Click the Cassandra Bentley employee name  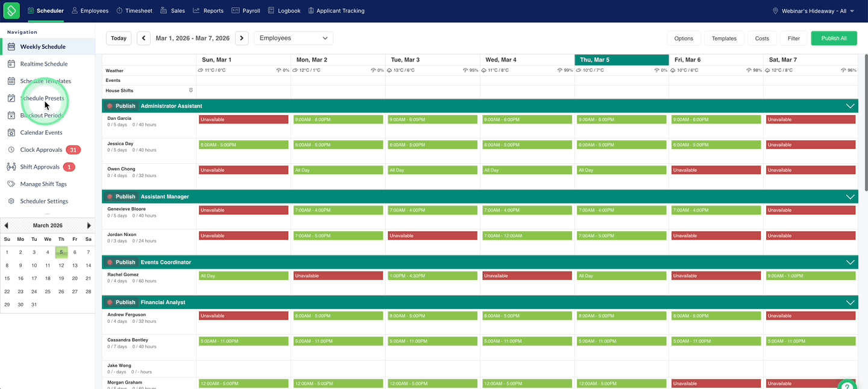(x=128, y=340)
